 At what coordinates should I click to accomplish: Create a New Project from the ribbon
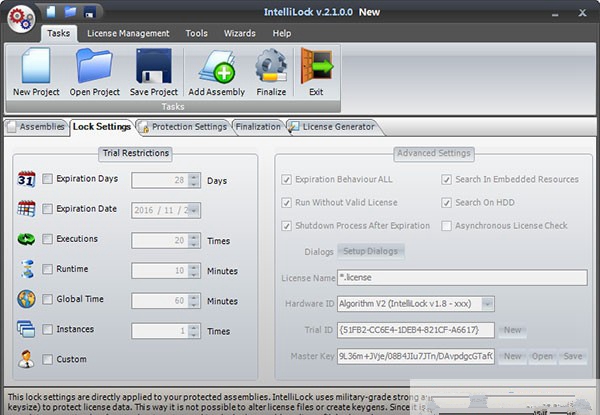point(36,72)
